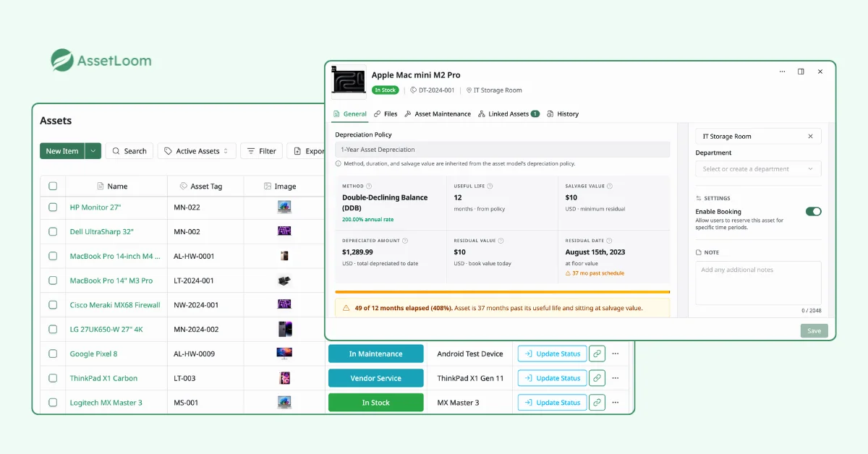
Task: Click inside the Note text area
Action: click(758, 283)
